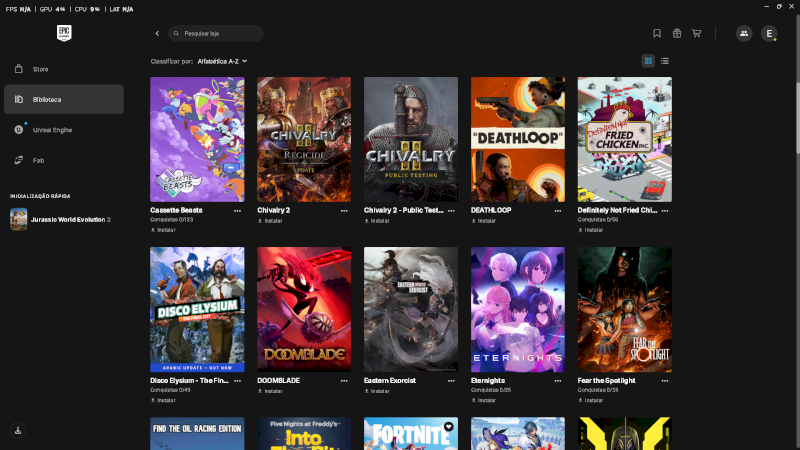Expand the Alfabética A-Z sort dropdown
The width and height of the screenshot is (800, 450).
click(222, 61)
